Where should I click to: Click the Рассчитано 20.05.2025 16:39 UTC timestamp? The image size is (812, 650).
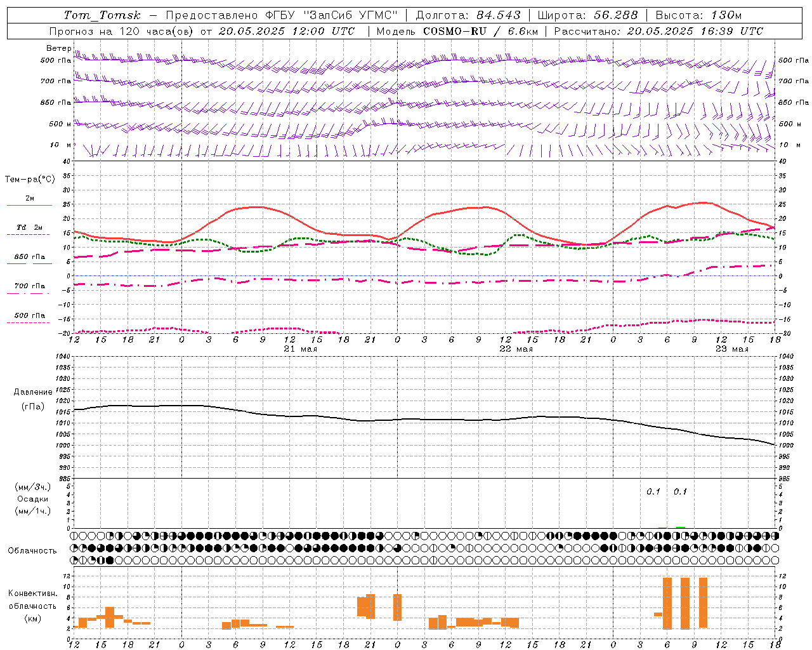tap(658, 31)
